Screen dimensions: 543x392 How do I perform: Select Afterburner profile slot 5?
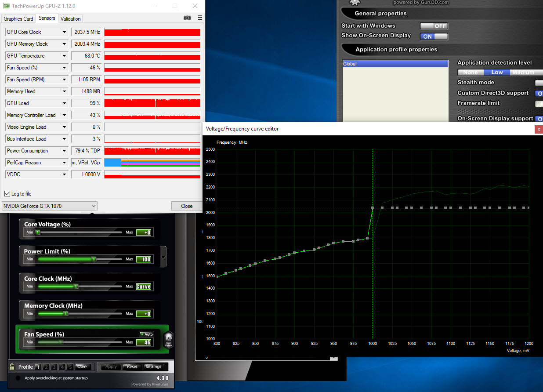tap(70, 367)
